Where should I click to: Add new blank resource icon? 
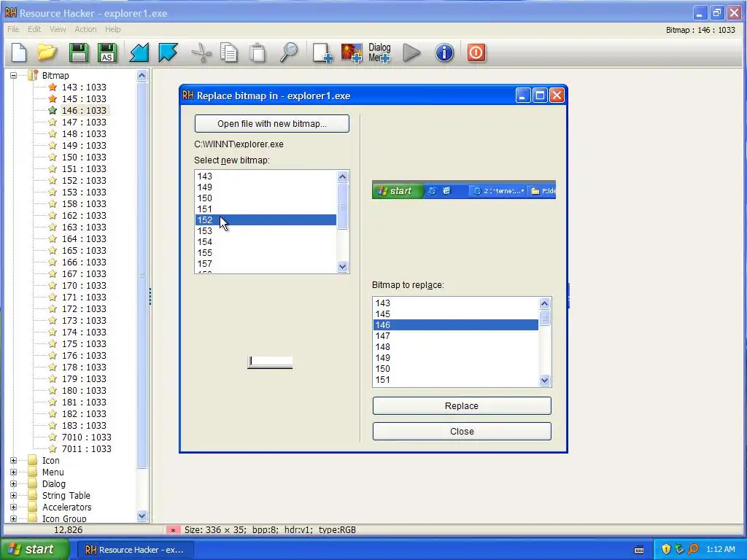(322, 52)
